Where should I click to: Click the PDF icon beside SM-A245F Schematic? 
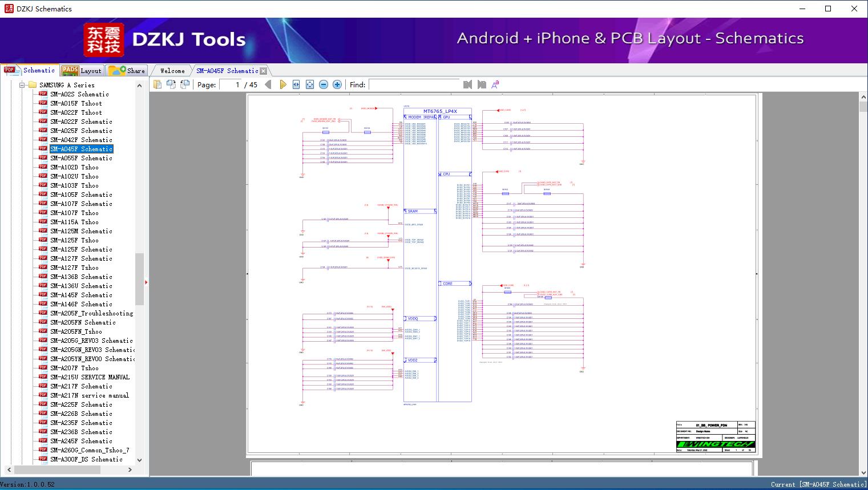coord(43,441)
